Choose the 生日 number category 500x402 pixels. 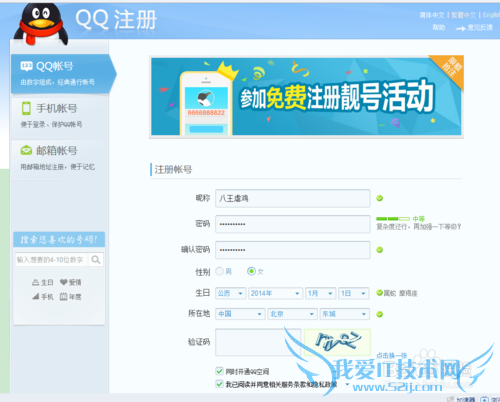(x=43, y=283)
